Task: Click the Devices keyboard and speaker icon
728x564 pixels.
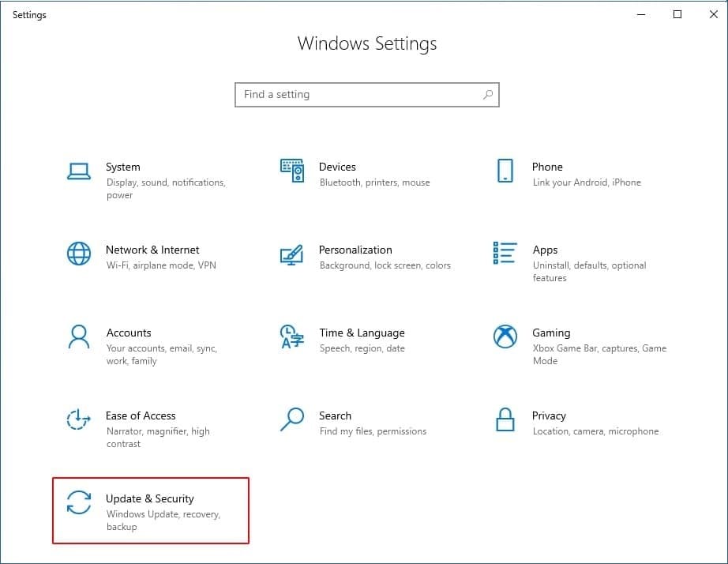Action: (x=292, y=171)
